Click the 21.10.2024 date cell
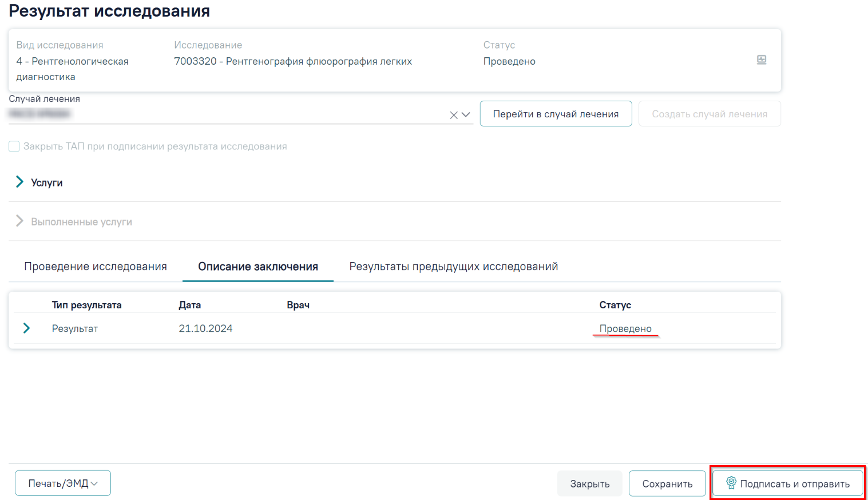The width and height of the screenshot is (868, 500). click(205, 328)
